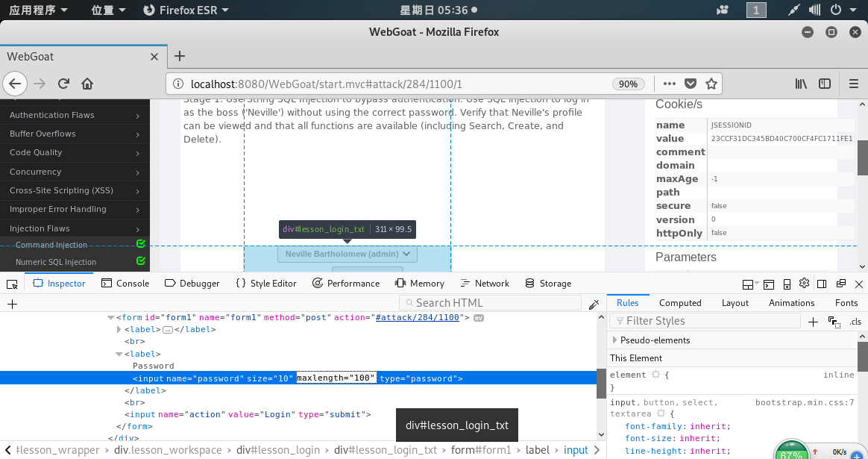Highlight elements matching input, textarea selector
This screenshot has width=868, height=459.
[661, 413]
